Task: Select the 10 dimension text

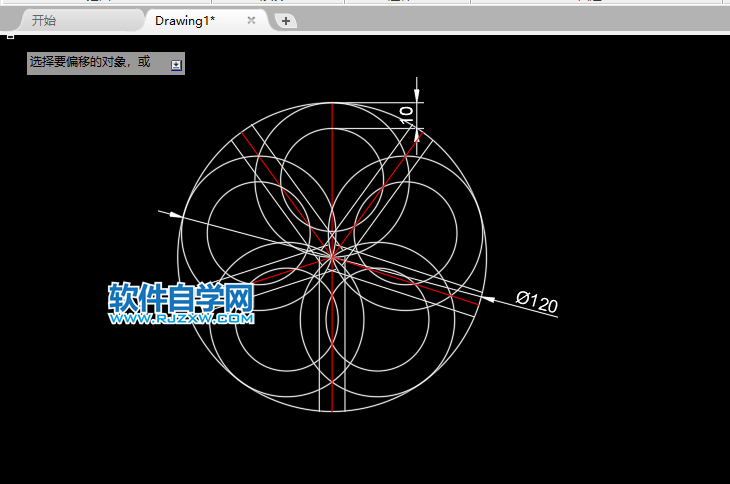Action: pyautogui.click(x=406, y=114)
